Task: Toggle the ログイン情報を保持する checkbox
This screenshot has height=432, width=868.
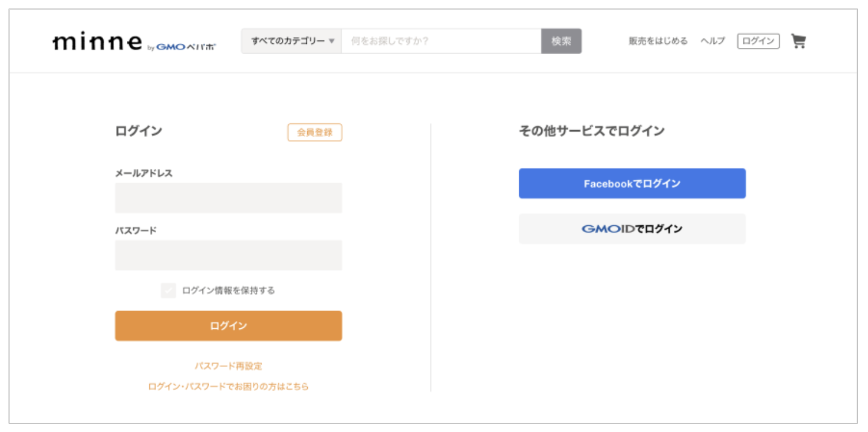Action: [x=168, y=290]
